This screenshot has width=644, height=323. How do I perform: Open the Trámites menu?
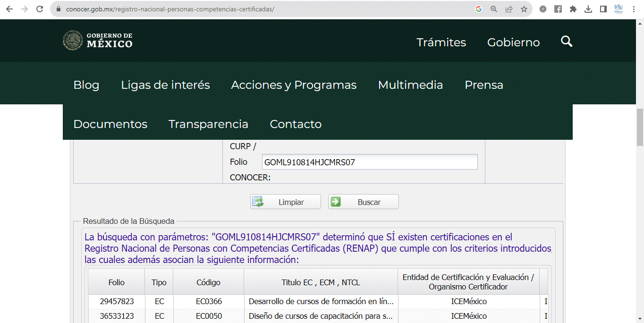[x=441, y=42]
